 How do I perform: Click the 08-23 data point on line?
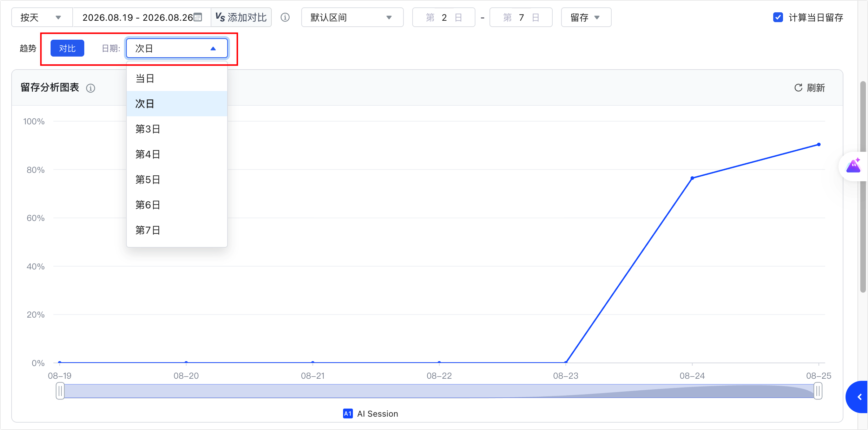click(566, 362)
